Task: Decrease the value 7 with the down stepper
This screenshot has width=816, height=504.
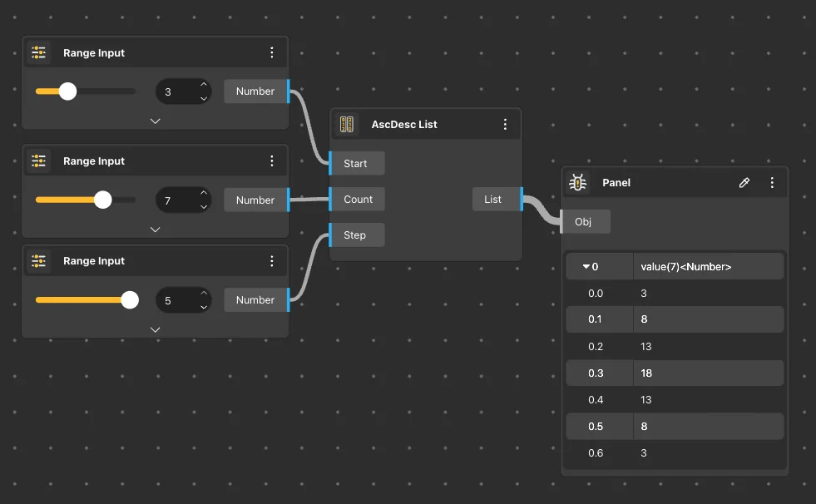Action: pyautogui.click(x=204, y=207)
